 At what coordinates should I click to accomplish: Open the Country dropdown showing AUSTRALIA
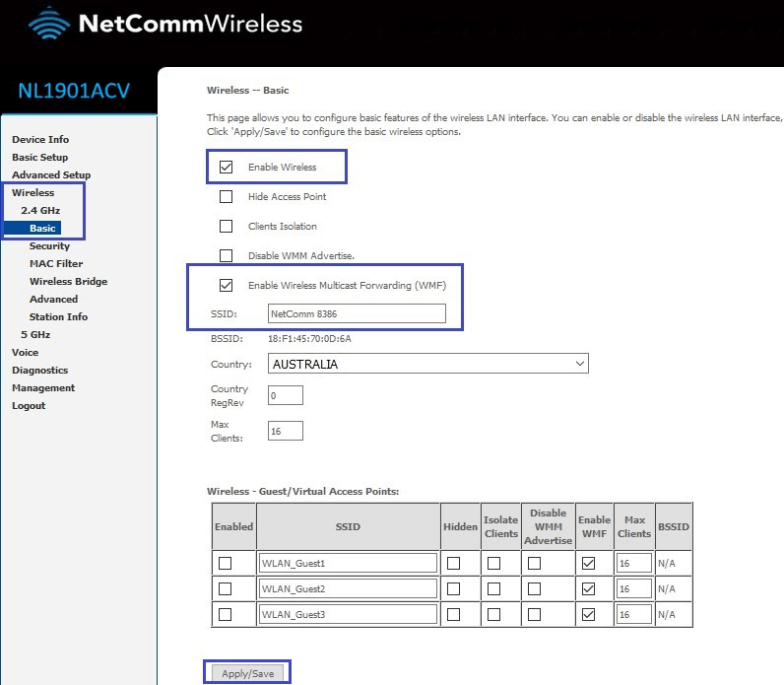[x=427, y=364]
